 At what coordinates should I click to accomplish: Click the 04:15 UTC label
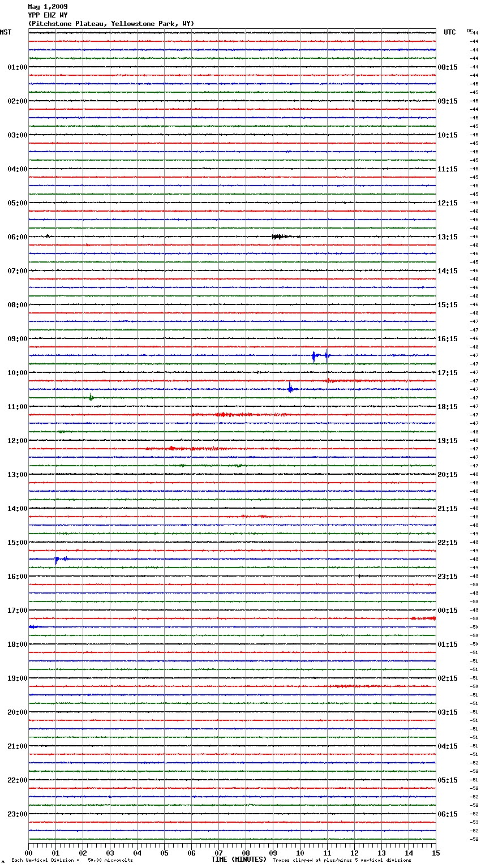point(448,746)
